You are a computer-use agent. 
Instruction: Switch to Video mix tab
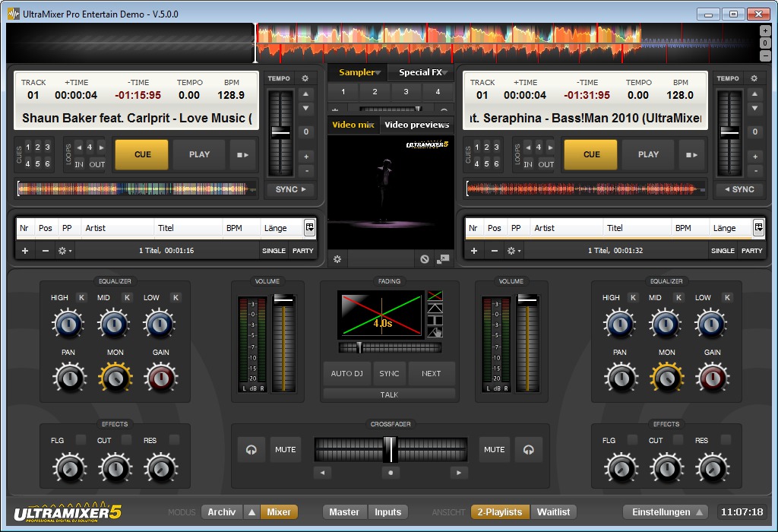(353, 125)
